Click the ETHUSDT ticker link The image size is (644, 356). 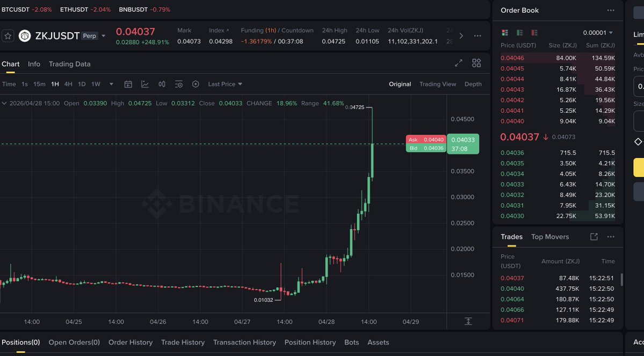(x=85, y=10)
